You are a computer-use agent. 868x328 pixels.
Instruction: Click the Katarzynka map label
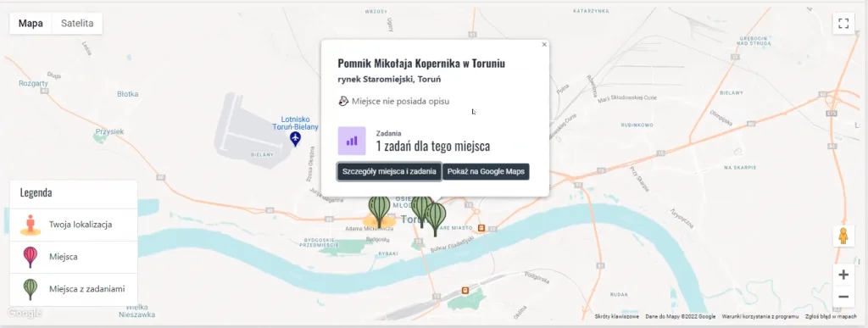point(591,11)
